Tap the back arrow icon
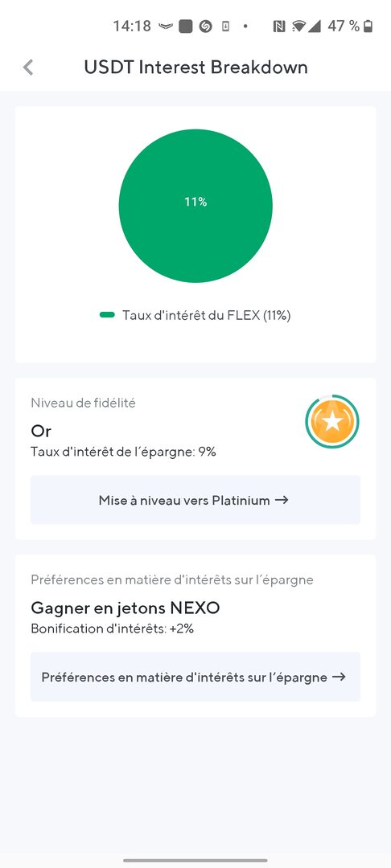The height and width of the screenshot is (868, 391). click(x=28, y=68)
